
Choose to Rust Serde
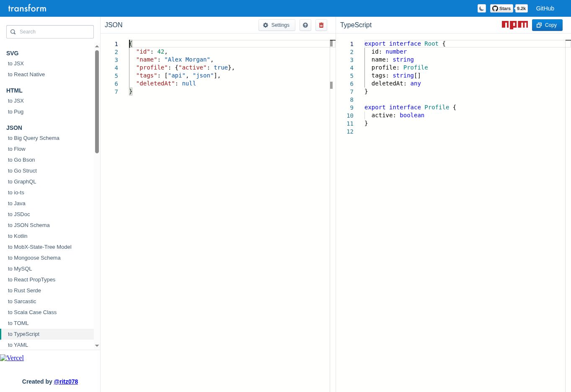pyautogui.click(x=47, y=291)
